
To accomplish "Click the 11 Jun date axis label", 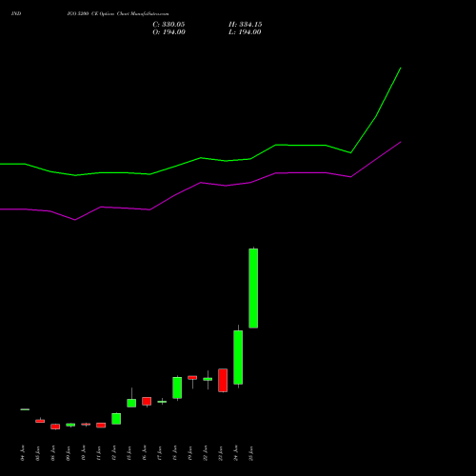I will 98,453.
